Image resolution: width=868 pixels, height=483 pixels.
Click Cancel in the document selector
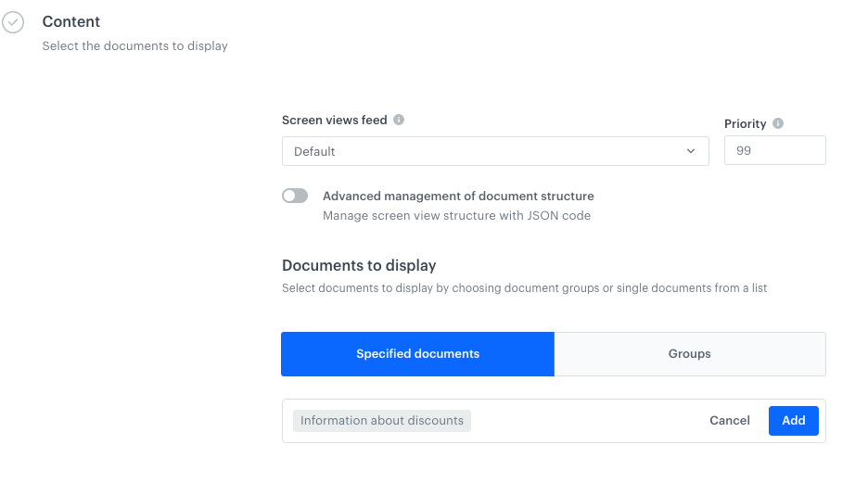[730, 421]
